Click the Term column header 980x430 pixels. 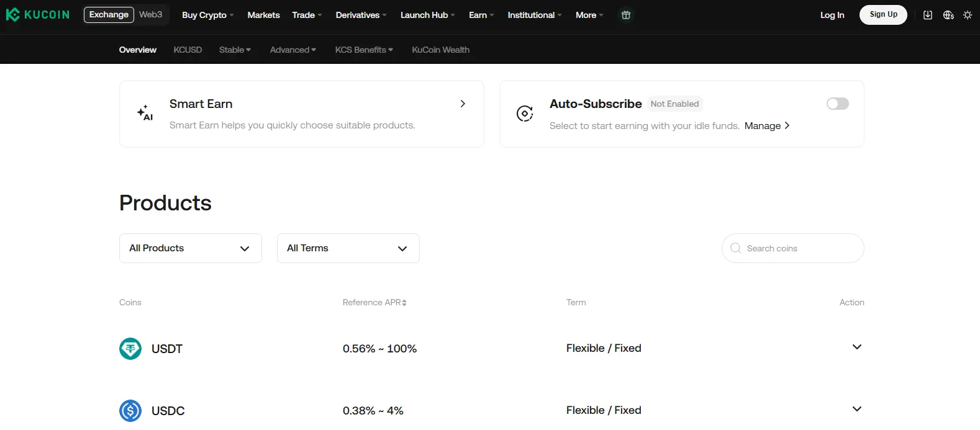[576, 302]
